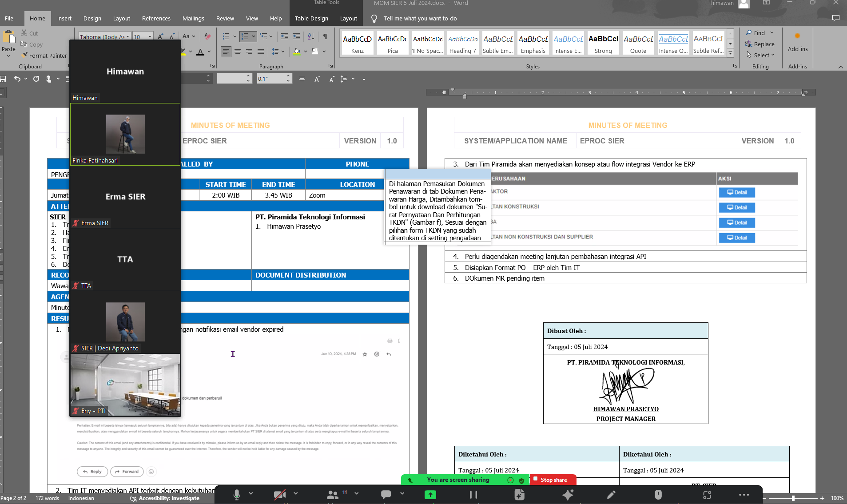
Task: Unmute the Zoom microphone
Action: click(x=237, y=495)
